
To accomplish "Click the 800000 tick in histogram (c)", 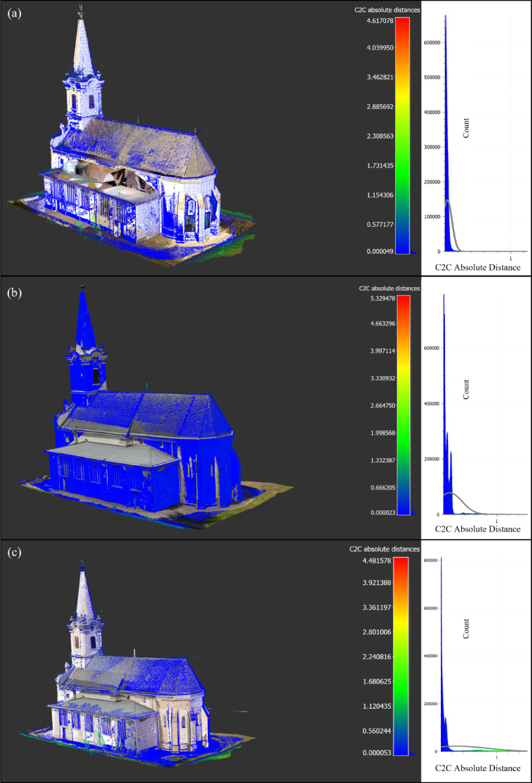I will (430, 560).
